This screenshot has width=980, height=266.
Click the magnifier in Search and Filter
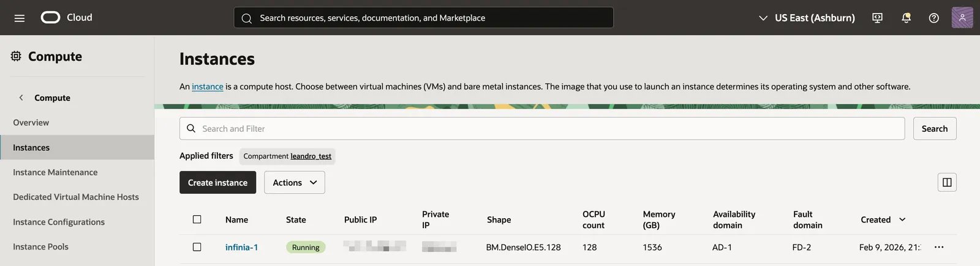click(191, 128)
